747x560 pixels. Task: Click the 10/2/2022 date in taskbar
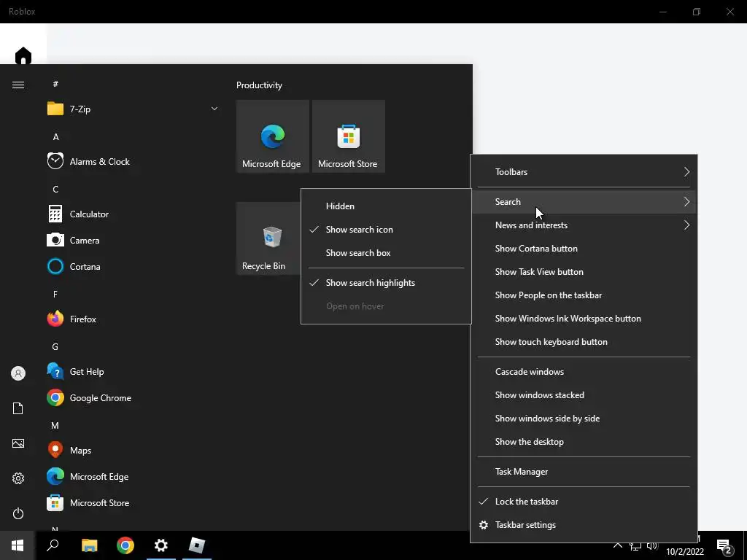pyautogui.click(x=684, y=552)
